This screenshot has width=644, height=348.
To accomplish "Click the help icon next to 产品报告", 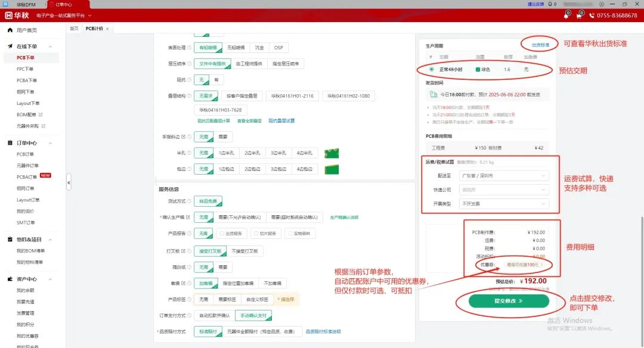I will pyautogui.click(x=190, y=234).
